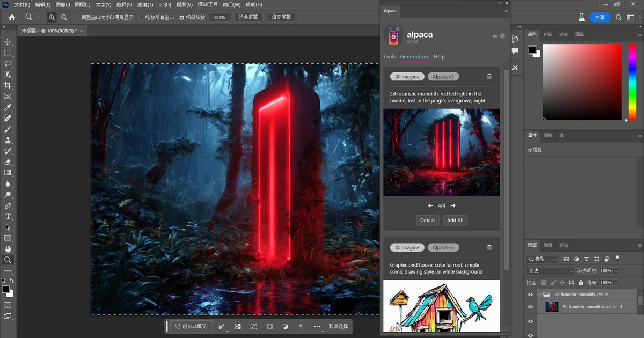Show next generated image with right arrow
The width and height of the screenshot is (644, 338).
click(x=453, y=205)
